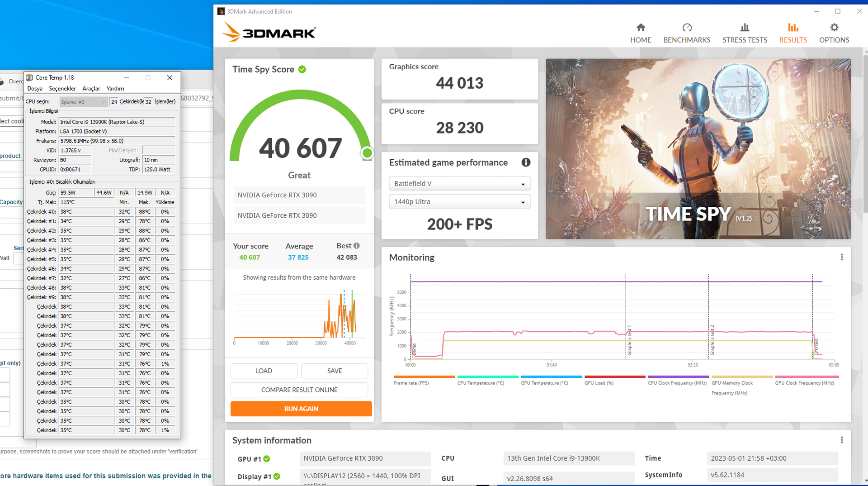Screen dimensions: 868x486
Task: Click the Platform field LGA 1700 (Socket V)
Action: pyautogui.click(x=117, y=131)
